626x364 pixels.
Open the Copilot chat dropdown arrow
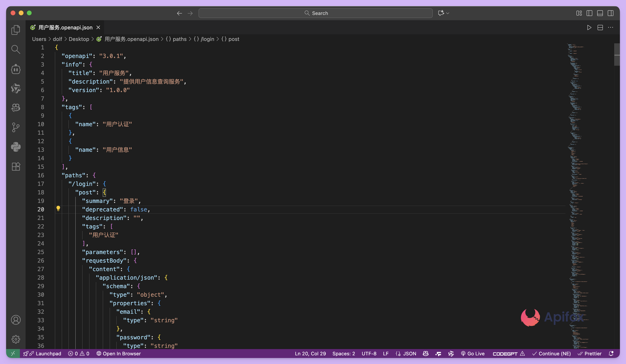tap(448, 13)
